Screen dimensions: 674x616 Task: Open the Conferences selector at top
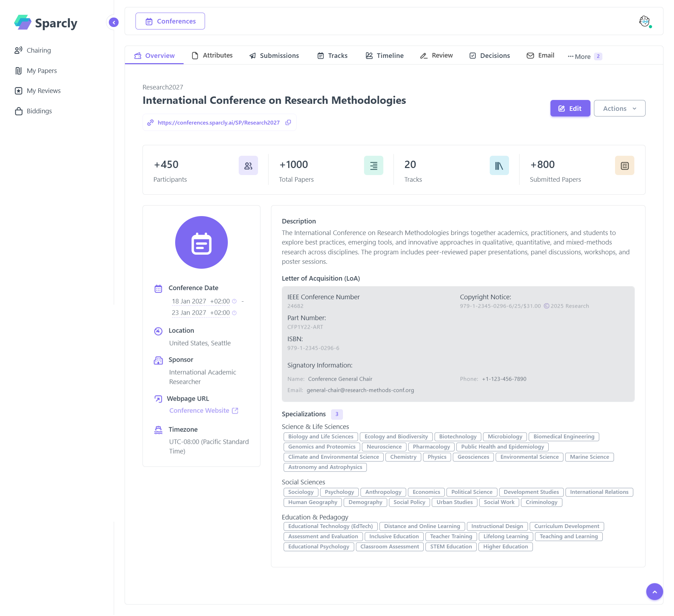pos(170,21)
